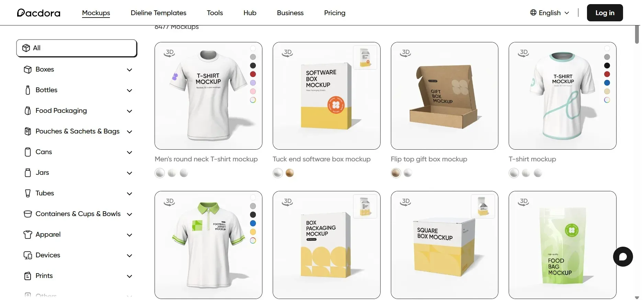Click the Bottles category icon

(x=28, y=90)
